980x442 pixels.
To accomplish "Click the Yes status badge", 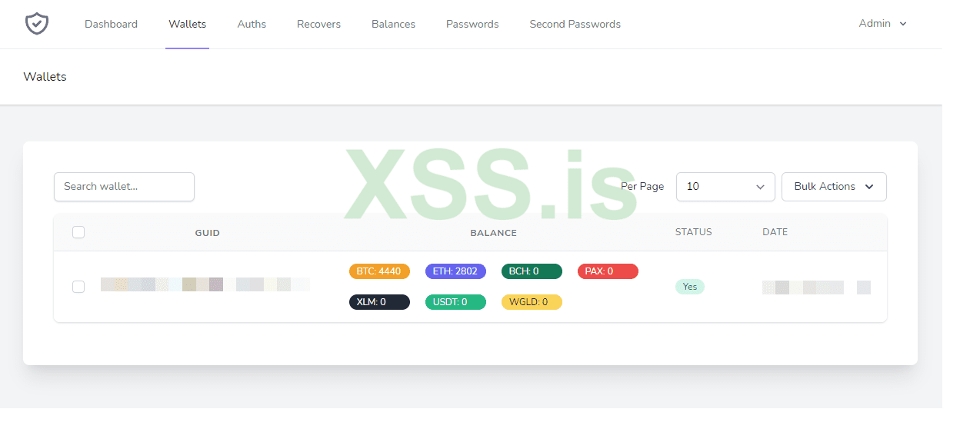I will [x=690, y=287].
